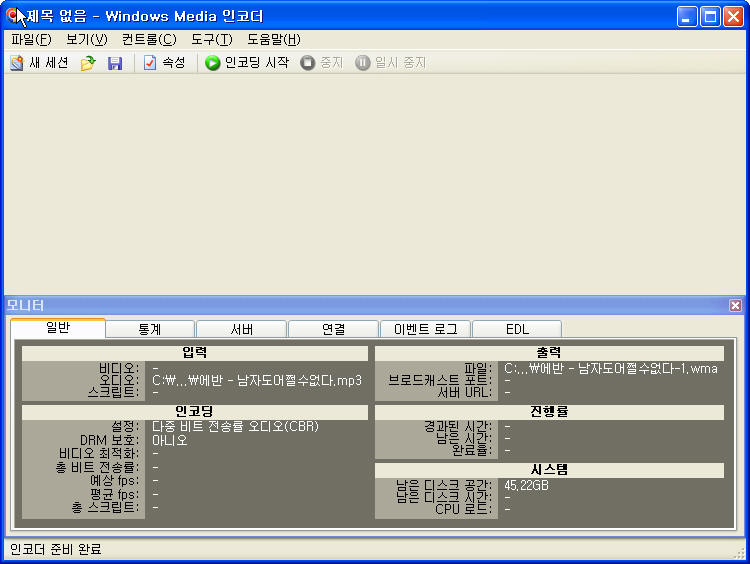Click the 서버 URL label
750x564 pixels.
tap(465, 392)
